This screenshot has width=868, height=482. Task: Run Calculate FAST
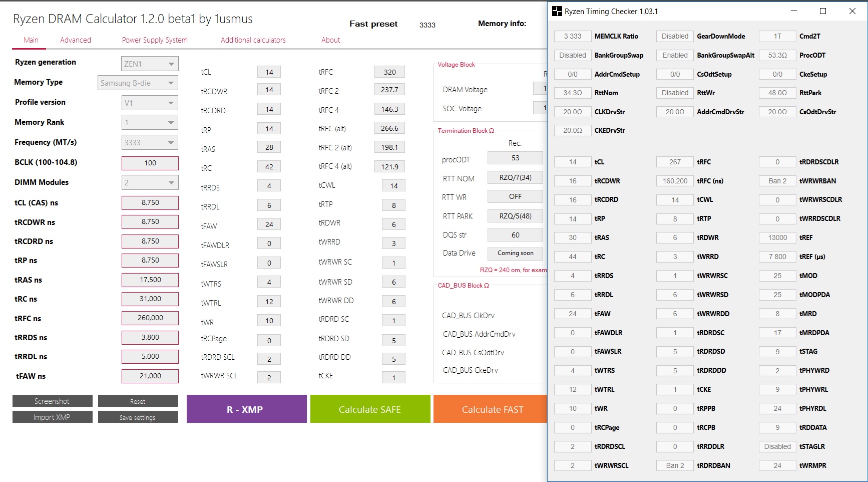tap(491, 409)
